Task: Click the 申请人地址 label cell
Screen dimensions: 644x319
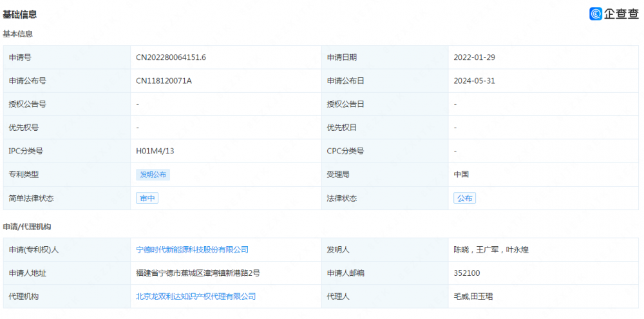Action: click(67, 273)
